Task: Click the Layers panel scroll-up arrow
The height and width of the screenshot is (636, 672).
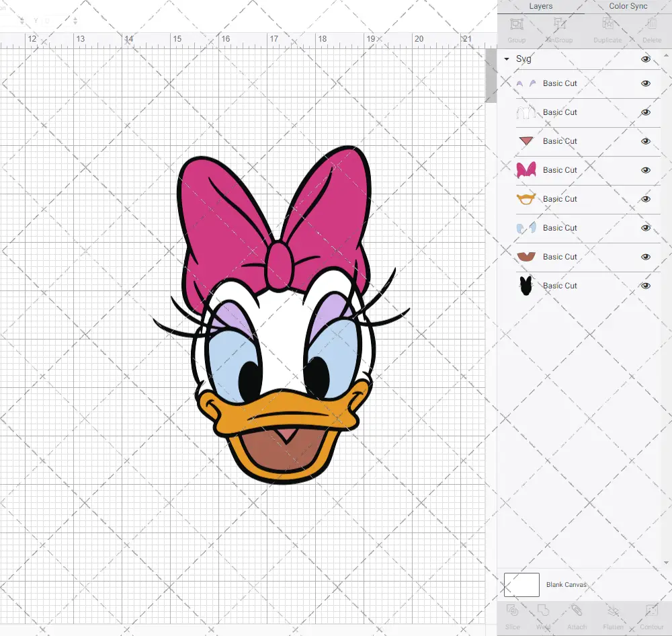Action: tap(665, 56)
